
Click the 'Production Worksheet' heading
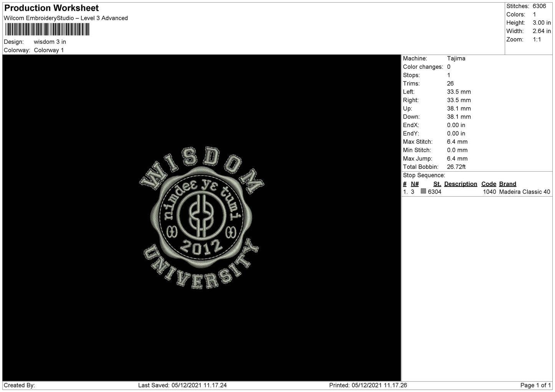pyautogui.click(x=51, y=8)
